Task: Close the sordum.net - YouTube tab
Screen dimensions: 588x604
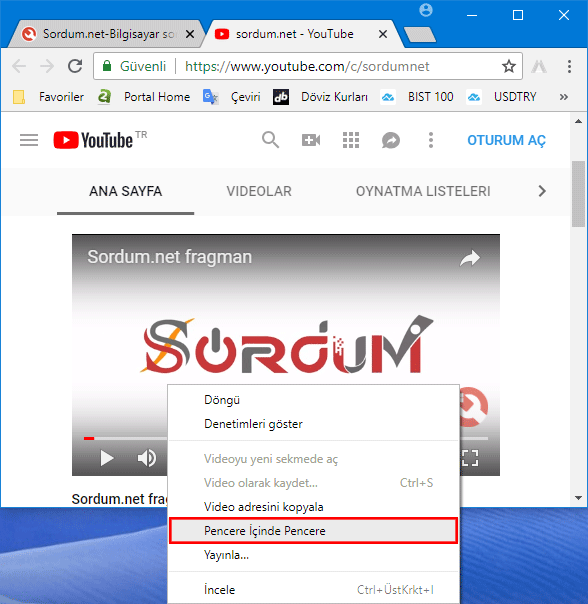Action: [383, 34]
